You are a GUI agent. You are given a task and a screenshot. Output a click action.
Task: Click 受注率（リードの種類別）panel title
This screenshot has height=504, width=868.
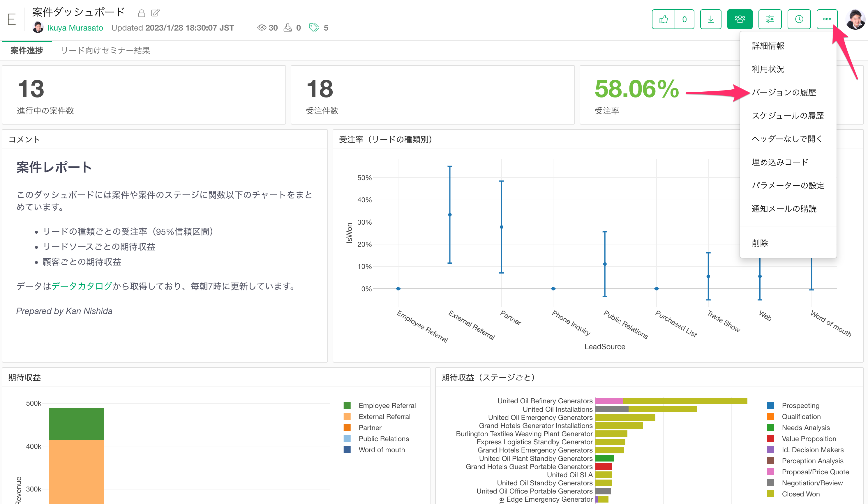coord(385,139)
